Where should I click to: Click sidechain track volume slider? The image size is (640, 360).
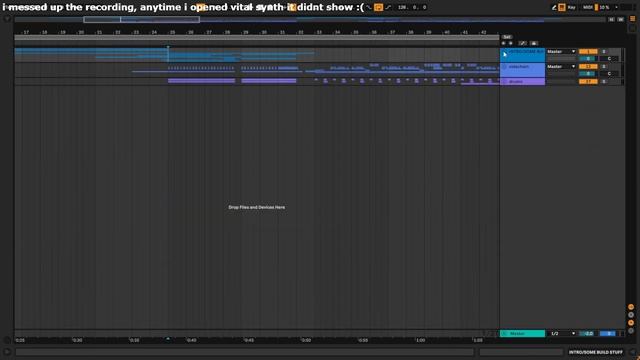click(x=588, y=73)
